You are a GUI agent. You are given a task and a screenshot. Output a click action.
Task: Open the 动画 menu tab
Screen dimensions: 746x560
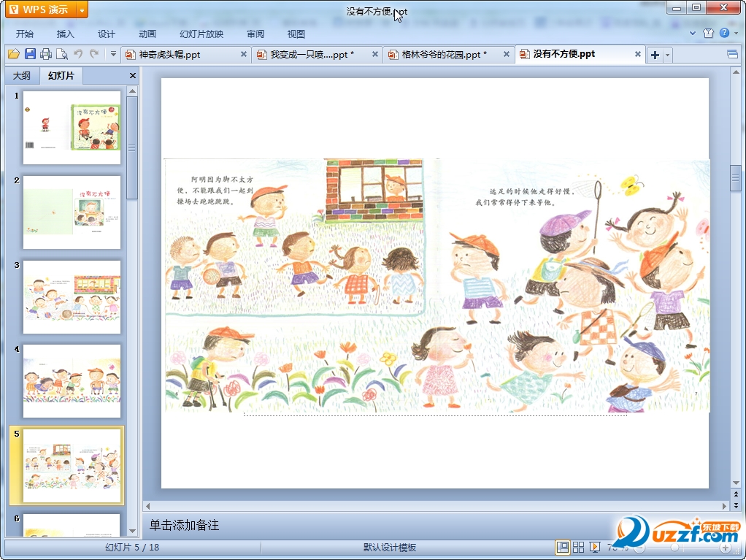coord(147,34)
